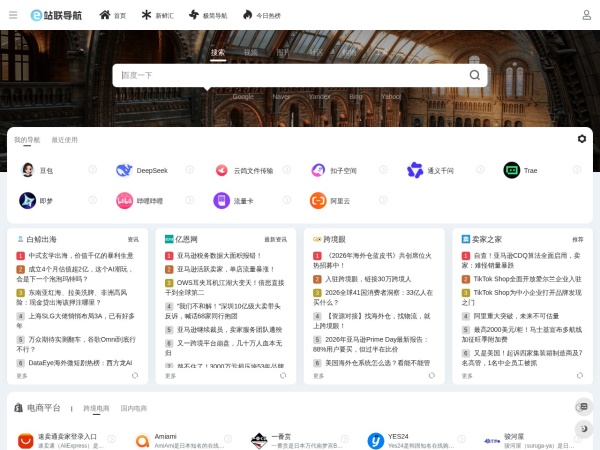Click the arrow next to 云鸽文件传输
The width and height of the screenshot is (600, 450).
click(287, 170)
